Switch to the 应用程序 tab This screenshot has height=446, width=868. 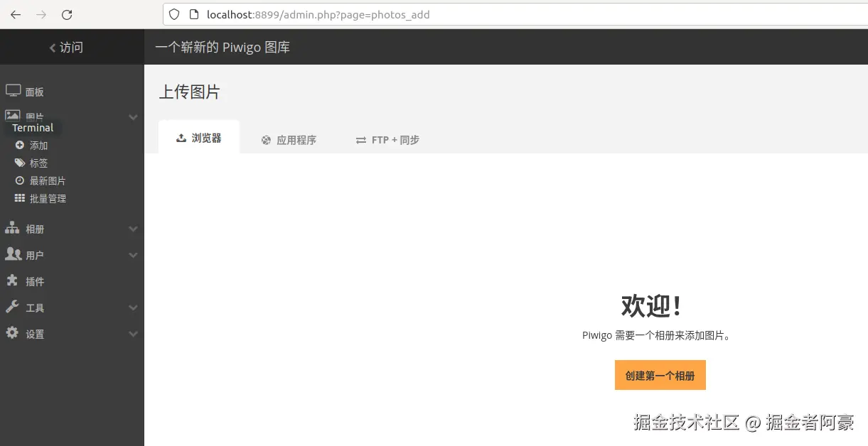point(289,140)
